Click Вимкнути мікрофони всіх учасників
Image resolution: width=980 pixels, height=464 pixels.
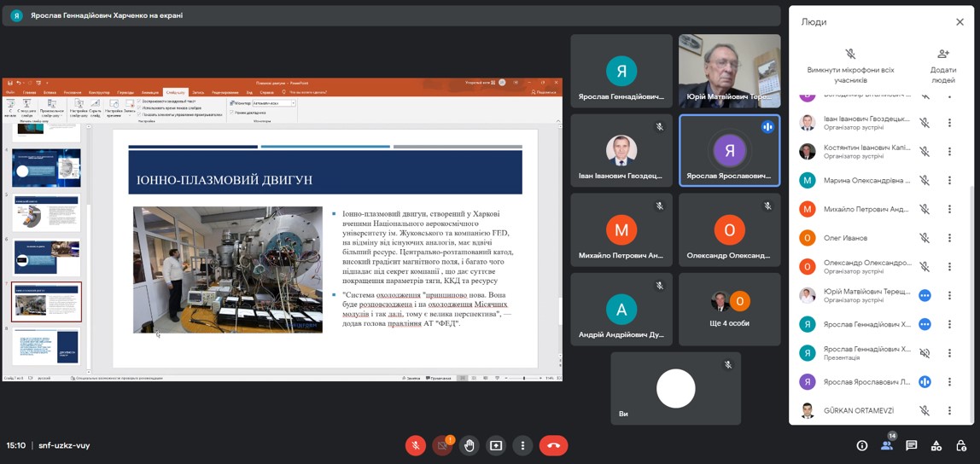point(850,65)
